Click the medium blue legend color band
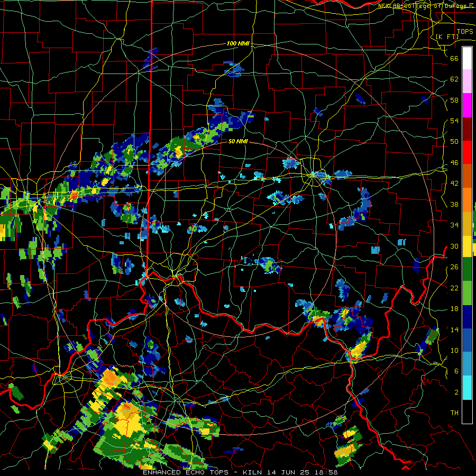 coord(467,340)
